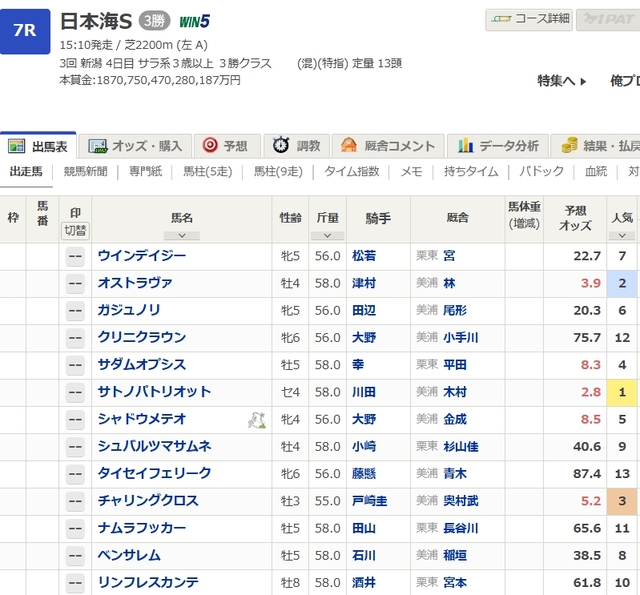Open trainer 小手川 stable page

(461, 338)
